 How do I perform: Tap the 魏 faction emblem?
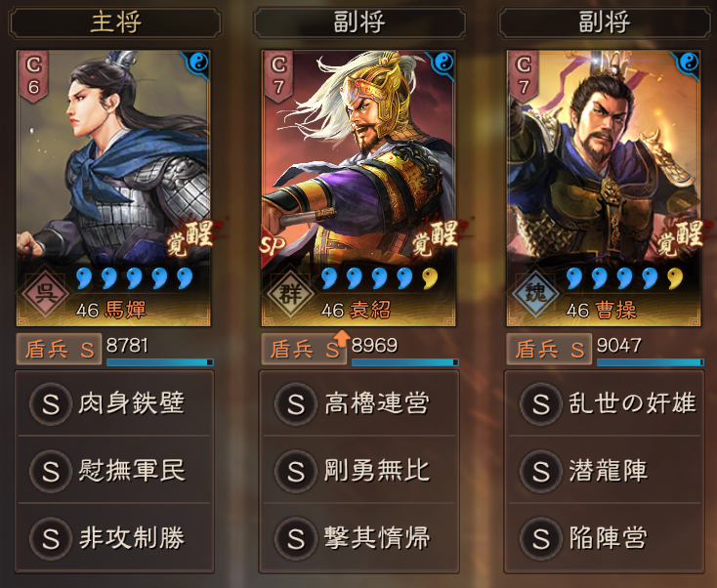[x=536, y=293]
